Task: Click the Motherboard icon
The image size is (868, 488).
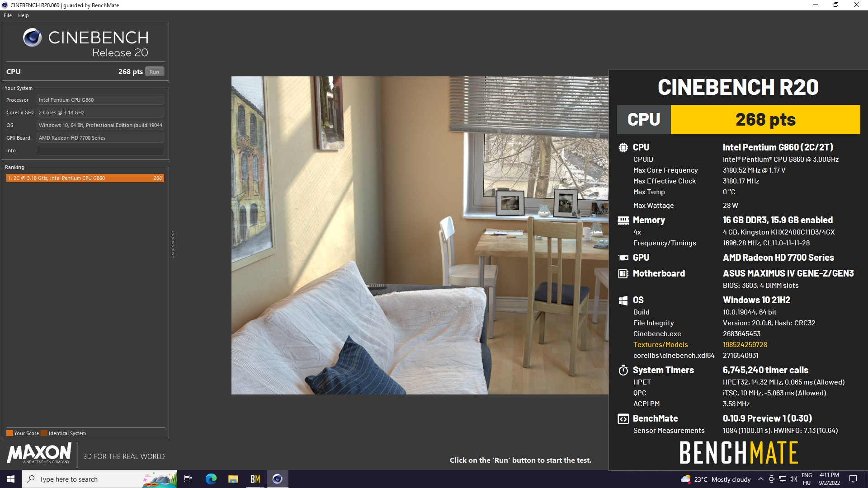Action: click(x=623, y=273)
